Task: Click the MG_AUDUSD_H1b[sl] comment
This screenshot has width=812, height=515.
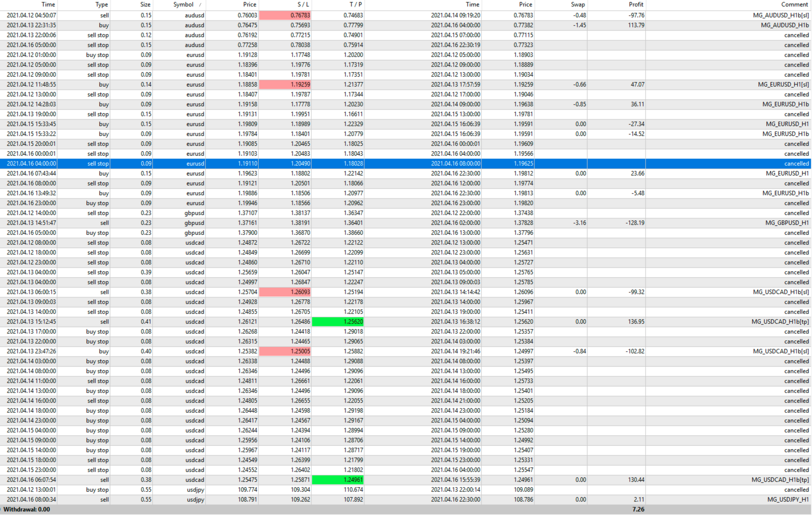Action: coord(781,15)
